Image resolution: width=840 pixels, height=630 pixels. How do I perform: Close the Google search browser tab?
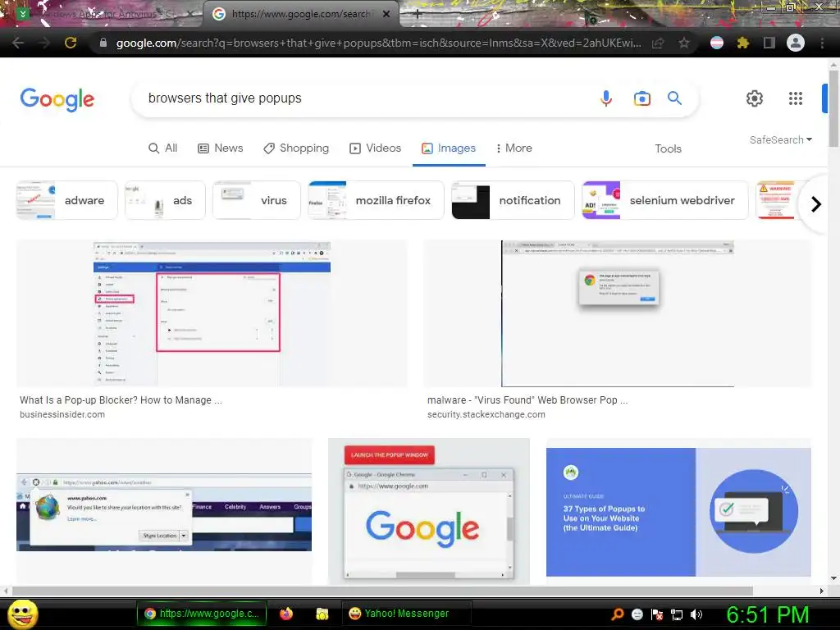click(386, 15)
